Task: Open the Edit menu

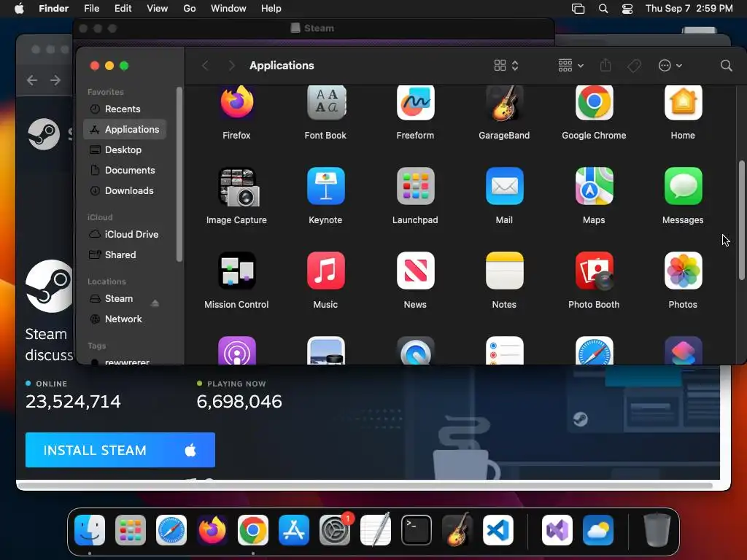Action: [x=123, y=9]
